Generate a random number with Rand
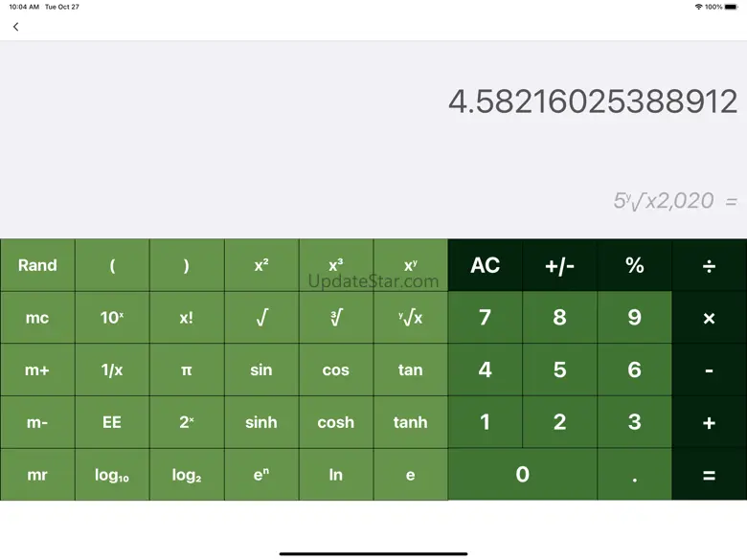This screenshot has width=747, height=560. [x=37, y=265]
